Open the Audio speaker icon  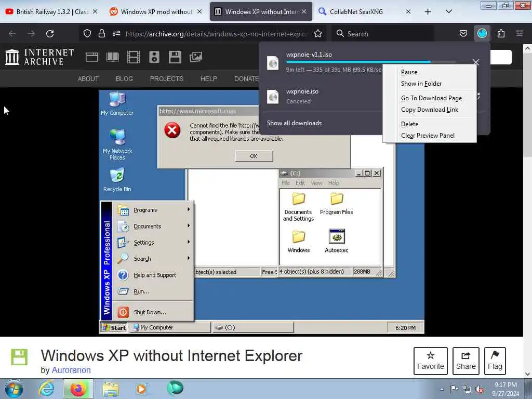[x=154, y=57]
